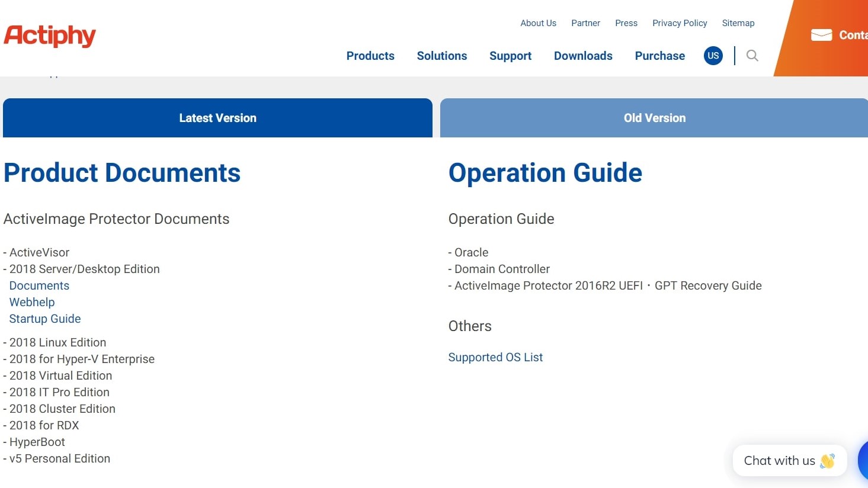Click the ActiveImage Protector Documents subheading

pos(116,219)
